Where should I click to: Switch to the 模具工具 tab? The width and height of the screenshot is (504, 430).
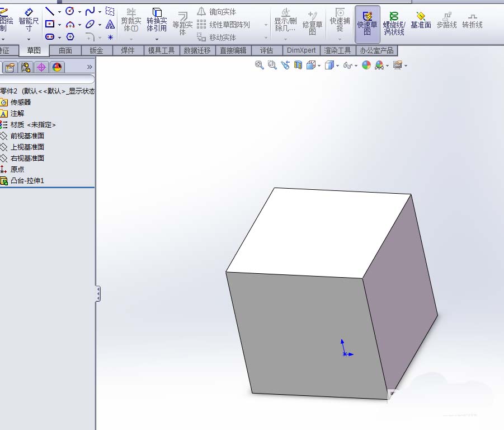161,50
